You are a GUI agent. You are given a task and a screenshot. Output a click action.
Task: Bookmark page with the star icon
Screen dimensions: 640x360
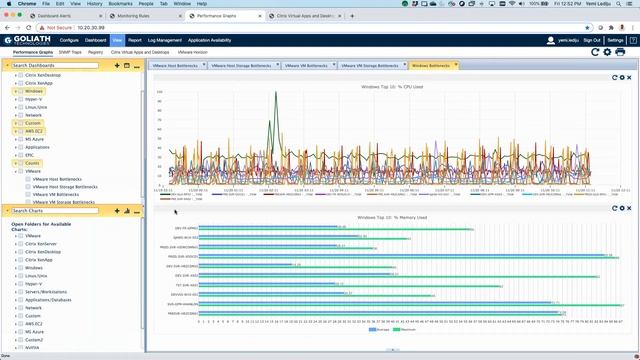pyautogui.click(x=587, y=28)
